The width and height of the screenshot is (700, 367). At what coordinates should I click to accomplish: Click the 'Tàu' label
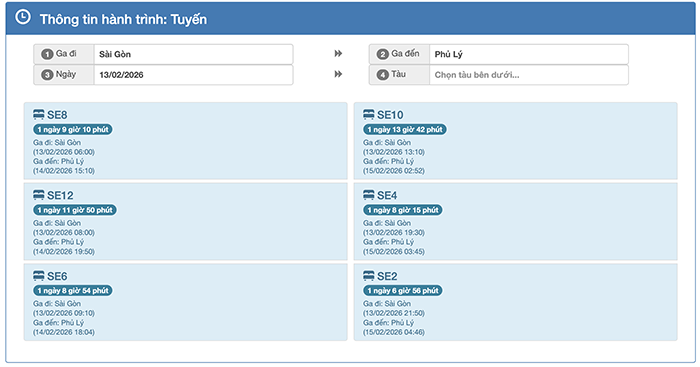click(399, 74)
